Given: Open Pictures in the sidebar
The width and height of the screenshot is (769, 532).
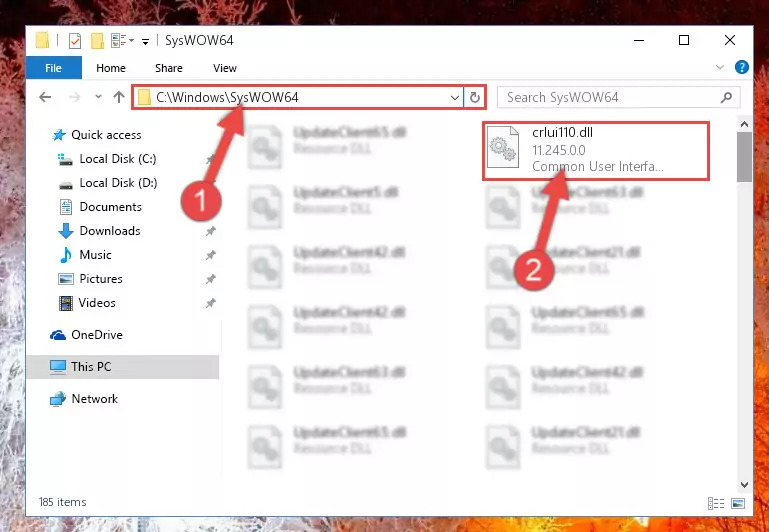Looking at the screenshot, I should pyautogui.click(x=101, y=279).
